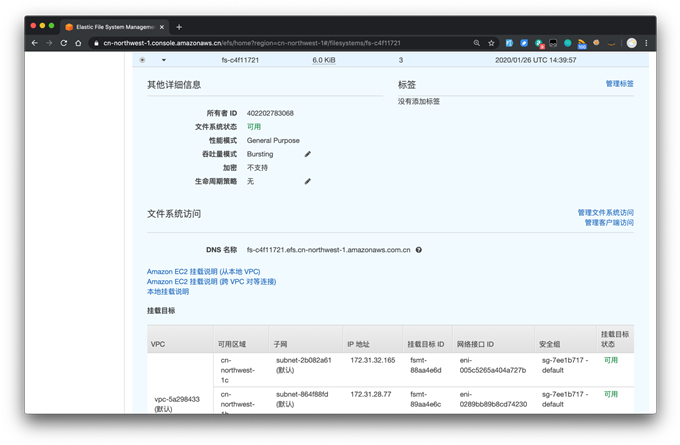Edit throughput mode with pencil next to Bursting
This screenshot has width=680, height=445.
click(307, 154)
